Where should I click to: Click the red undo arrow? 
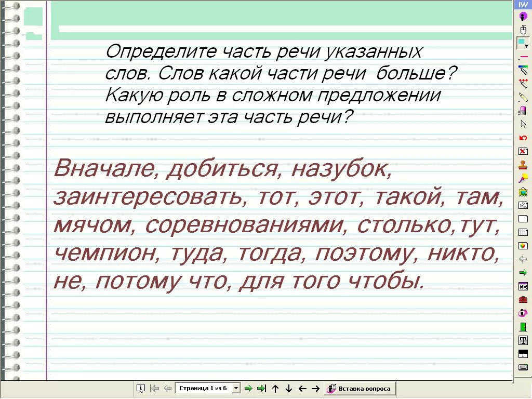click(523, 138)
